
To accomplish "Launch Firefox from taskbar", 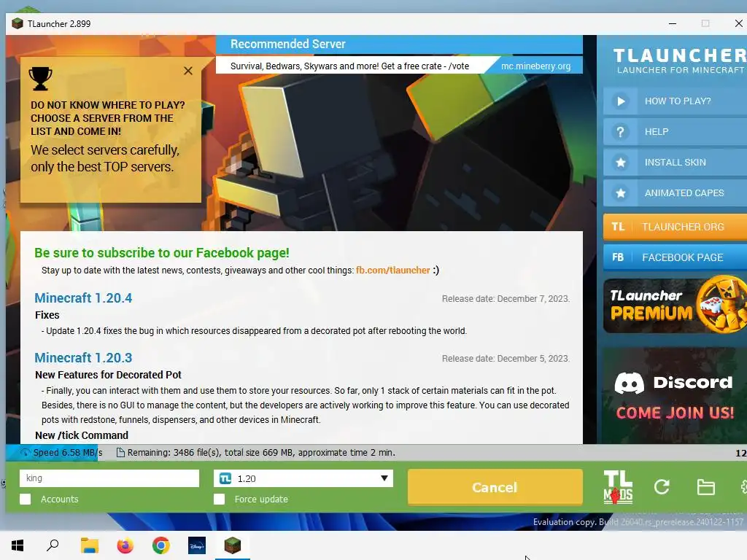I will coord(125,545).
